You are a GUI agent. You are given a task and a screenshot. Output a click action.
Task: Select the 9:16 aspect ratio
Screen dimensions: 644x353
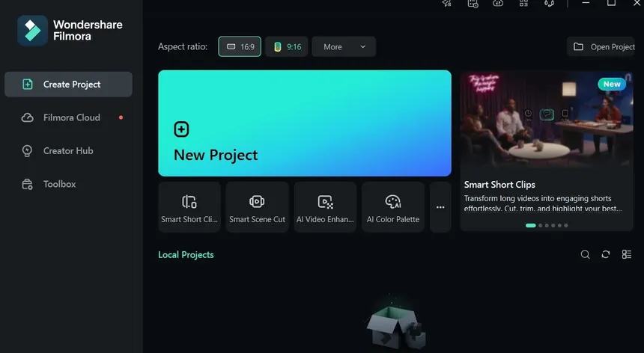(x=287, y=46)
